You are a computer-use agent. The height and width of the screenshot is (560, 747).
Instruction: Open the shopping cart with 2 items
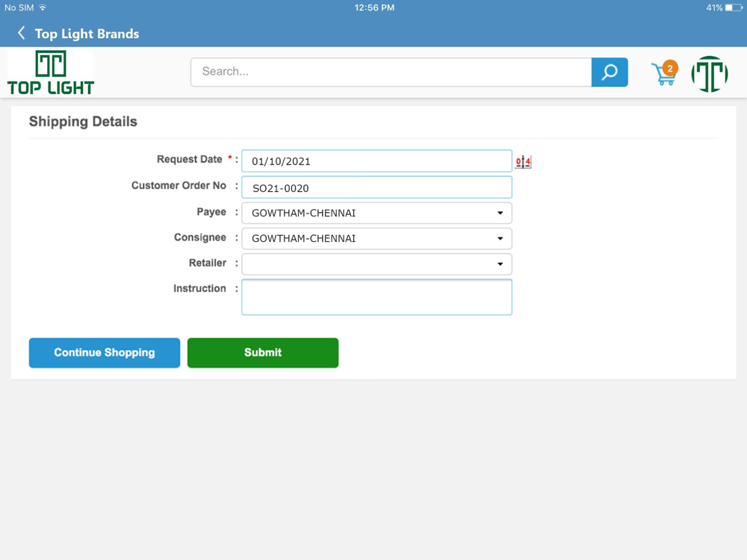pos(664,74)
